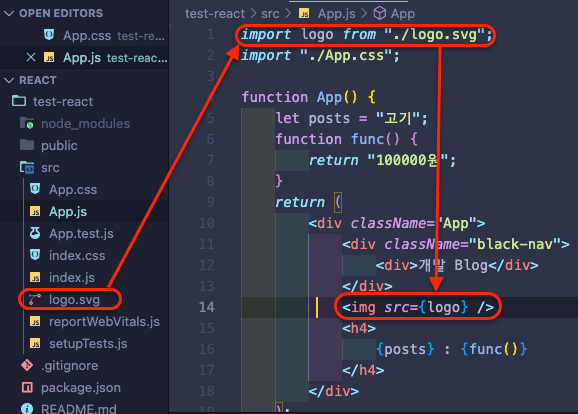Click the JS icon in the breadcrumb

click(304, 14)
